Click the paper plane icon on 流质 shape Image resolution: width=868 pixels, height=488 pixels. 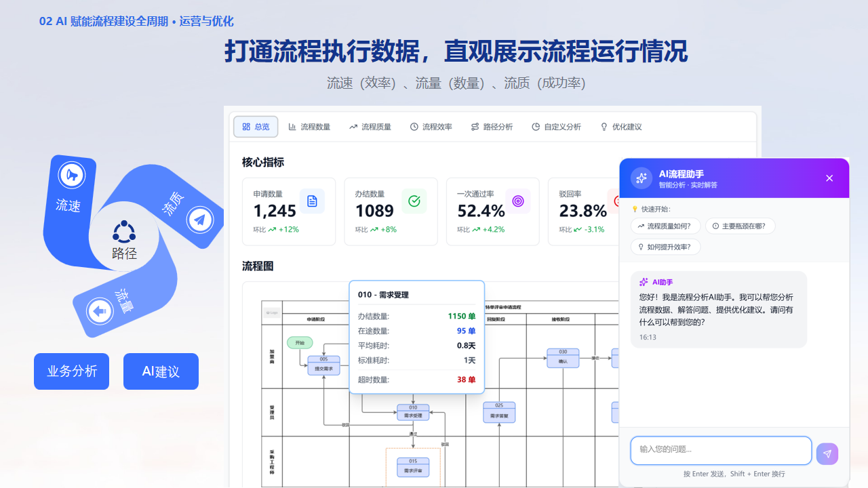coord(199,219)
